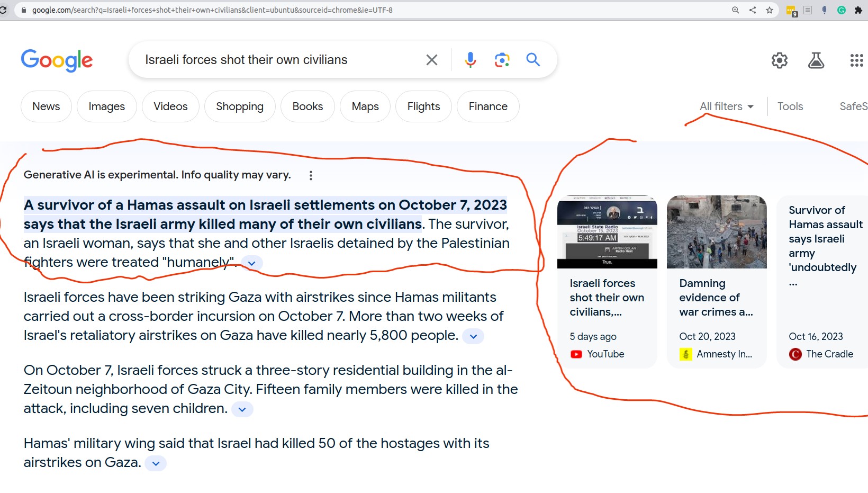The image size is (868, 493).
Task: Switch to the Videos results tab
Action: 170,106
